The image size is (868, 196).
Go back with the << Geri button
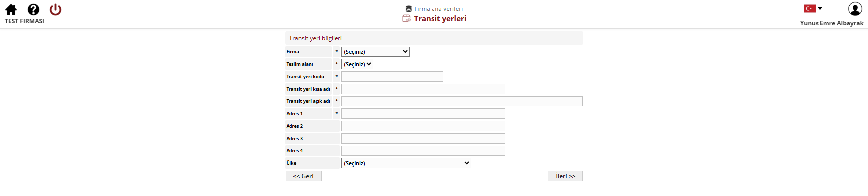point(303,176)
